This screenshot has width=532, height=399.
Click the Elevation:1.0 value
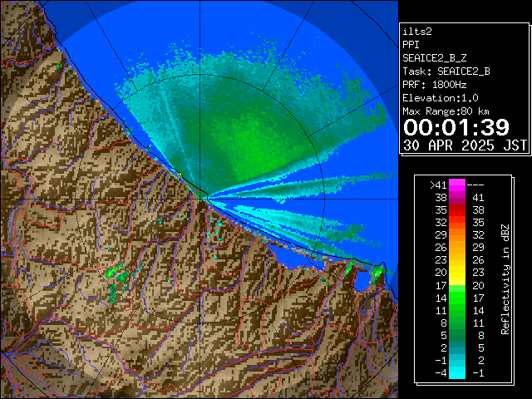pyautogui.click(x=441, y=98)
